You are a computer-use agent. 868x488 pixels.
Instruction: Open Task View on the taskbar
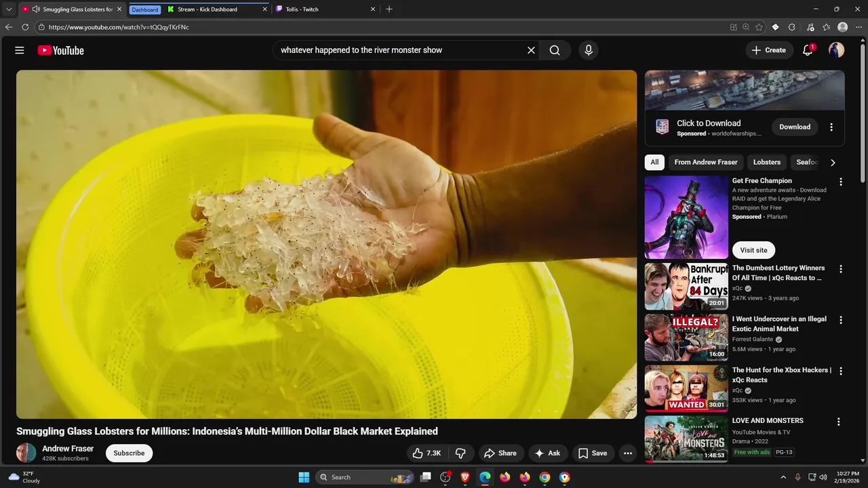[x=425, y=477]
